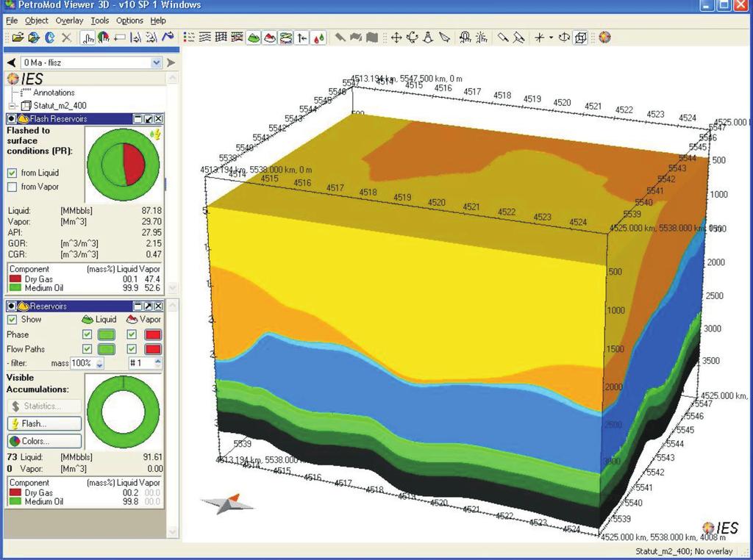
Task: Enable the 'from Liquid' checkbox
Action: pos(13,173)
